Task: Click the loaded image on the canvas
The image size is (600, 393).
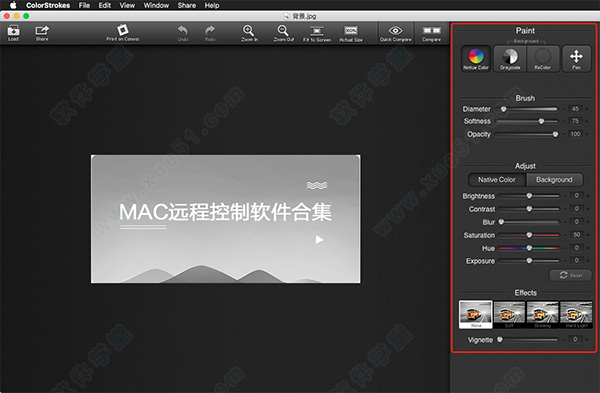Action: [226, 219]
